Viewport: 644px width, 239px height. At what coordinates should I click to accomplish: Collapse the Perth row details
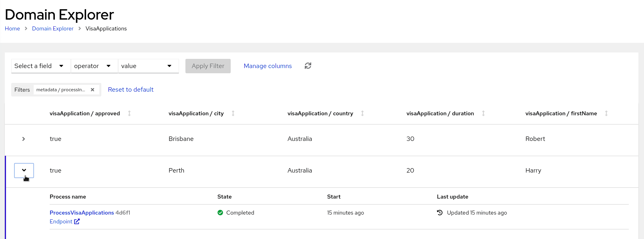pyautogui.click(x=24, y=170)
